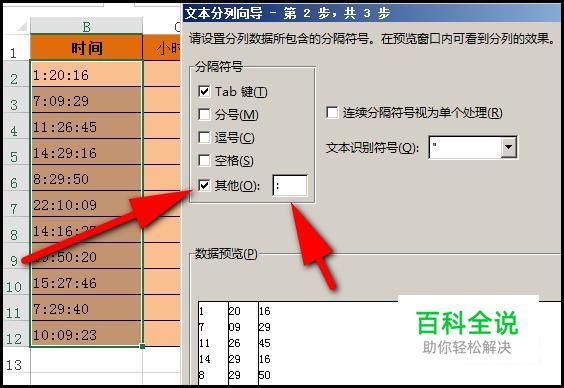Select cell with time 10:09:23
The image size is (564, 388).
(86, 334)
